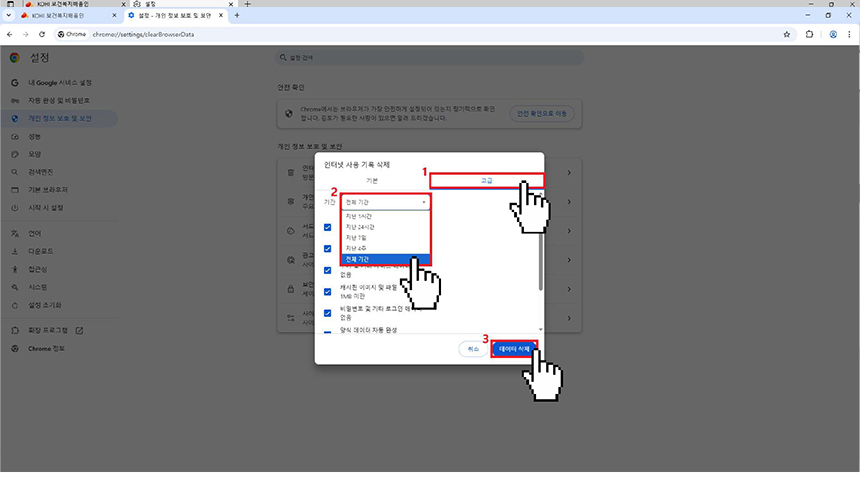The height and width of the screenshot is (480, 860).
Task: Select highlighted 전체 기간 option in list
Action: click(386, 259)
